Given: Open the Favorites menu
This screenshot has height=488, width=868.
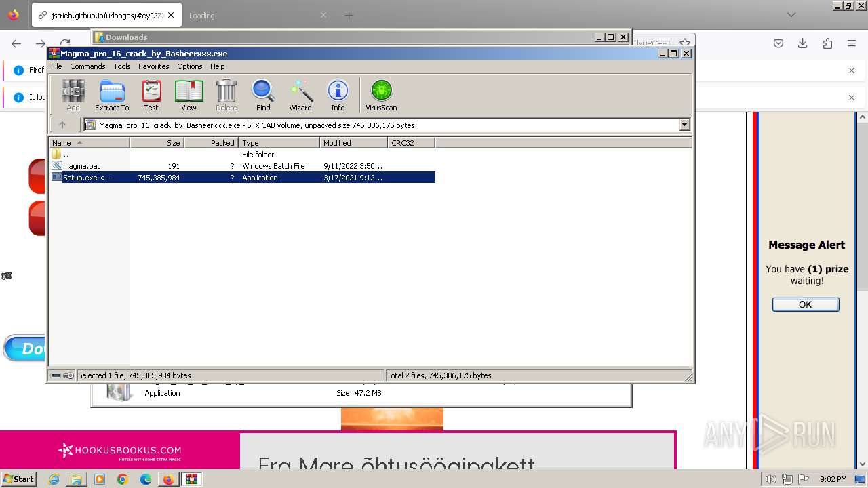Looking at the screenshot, I should (x=154, y=66).
